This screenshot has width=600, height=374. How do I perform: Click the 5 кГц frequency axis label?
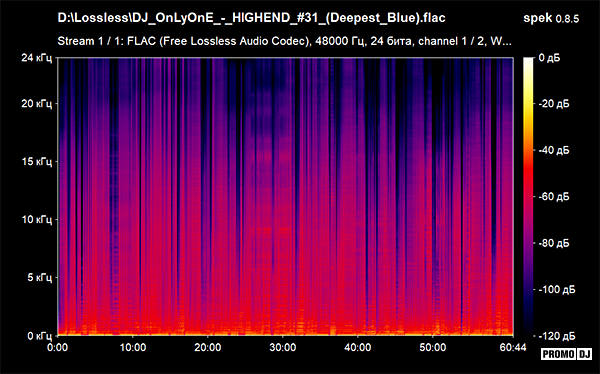[x=39, y=277]
